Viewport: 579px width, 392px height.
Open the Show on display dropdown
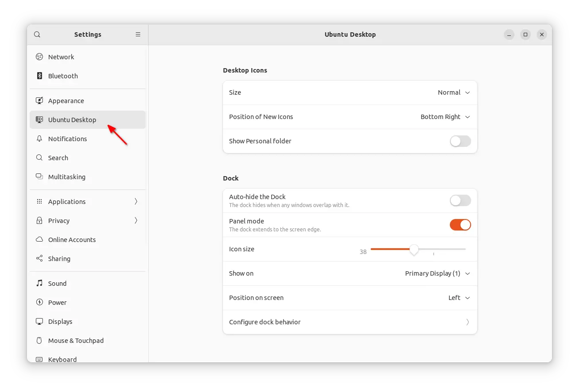tap(437, 273)
